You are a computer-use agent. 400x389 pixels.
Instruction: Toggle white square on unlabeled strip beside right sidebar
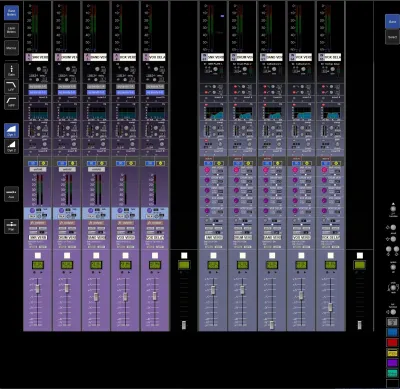360,256
